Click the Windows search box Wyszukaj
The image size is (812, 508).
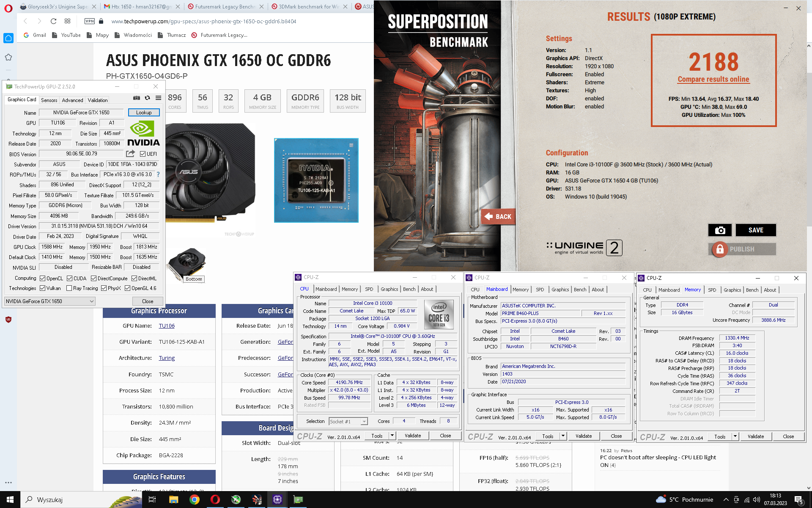80,500
